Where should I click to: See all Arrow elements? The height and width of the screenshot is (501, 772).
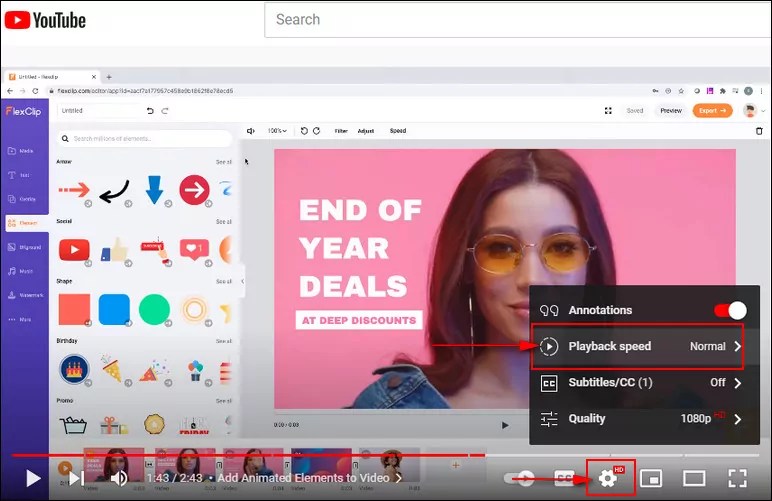[x=224, y=162]
